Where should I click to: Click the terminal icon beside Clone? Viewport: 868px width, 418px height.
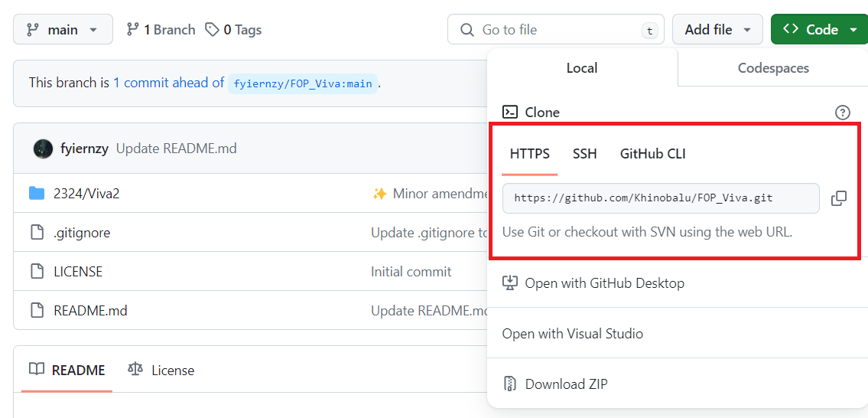510,113
